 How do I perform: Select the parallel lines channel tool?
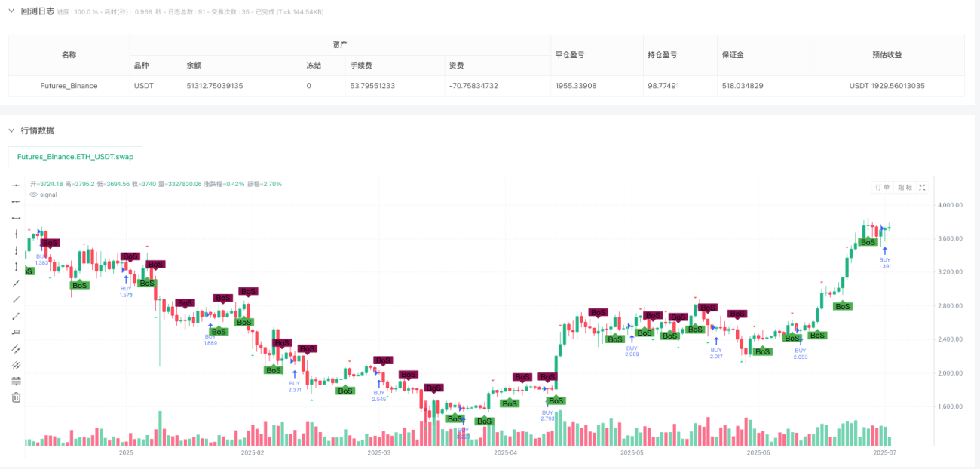[x=16, y=348]
